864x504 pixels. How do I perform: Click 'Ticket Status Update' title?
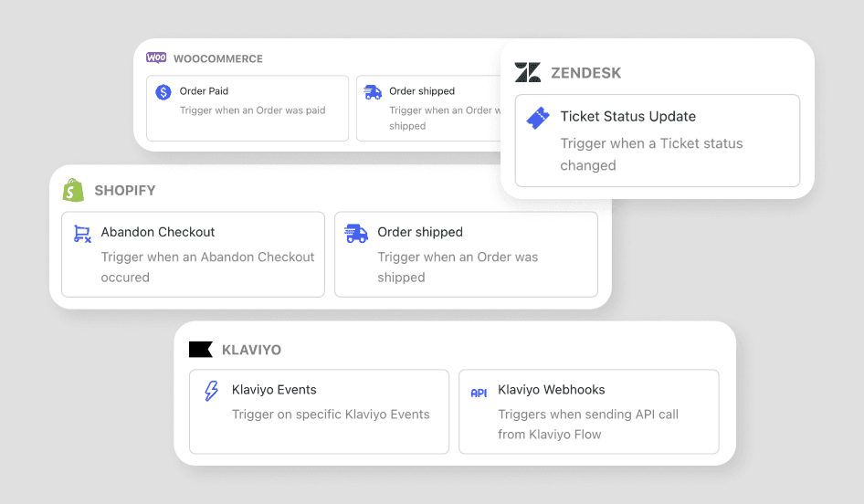(628, 116)
